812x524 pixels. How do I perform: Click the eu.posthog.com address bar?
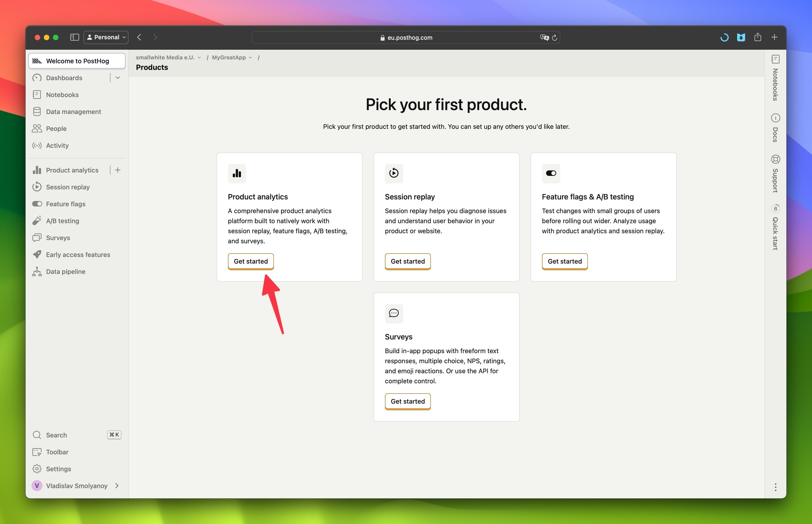point(406,37)
